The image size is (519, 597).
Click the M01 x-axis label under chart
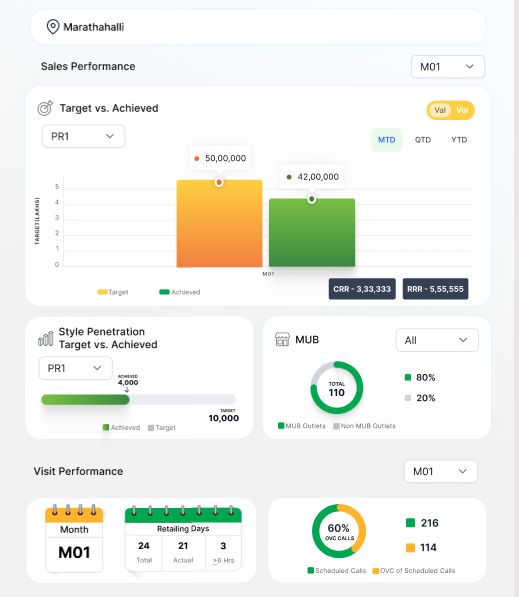[268, 274]
